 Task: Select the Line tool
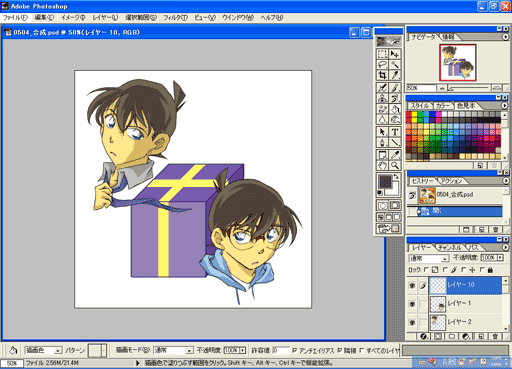click(x=395, y=143)
